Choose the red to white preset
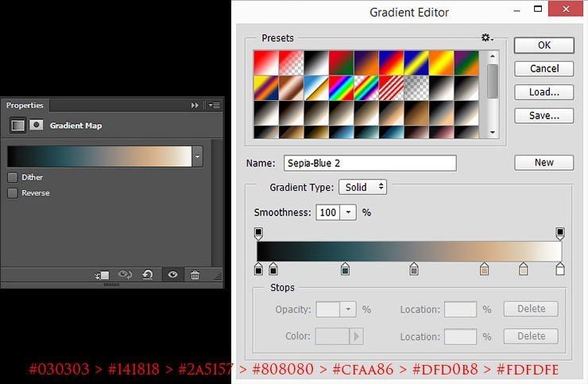This screenshot has height=384, width=588. 266,63
